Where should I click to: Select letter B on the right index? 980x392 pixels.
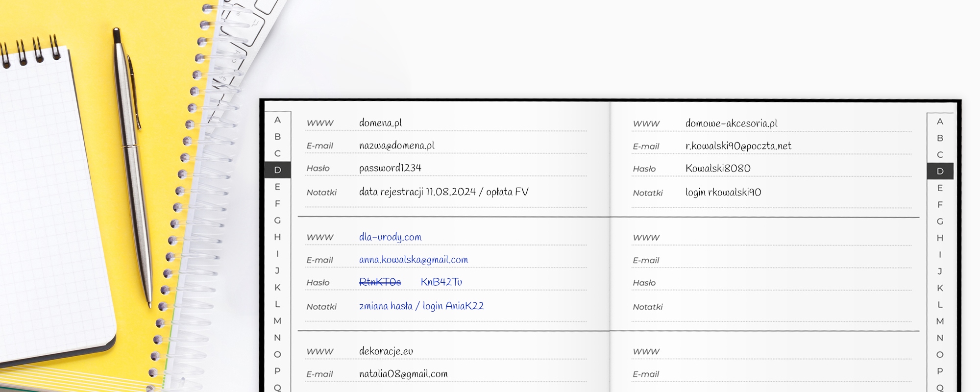click(940, 138)
